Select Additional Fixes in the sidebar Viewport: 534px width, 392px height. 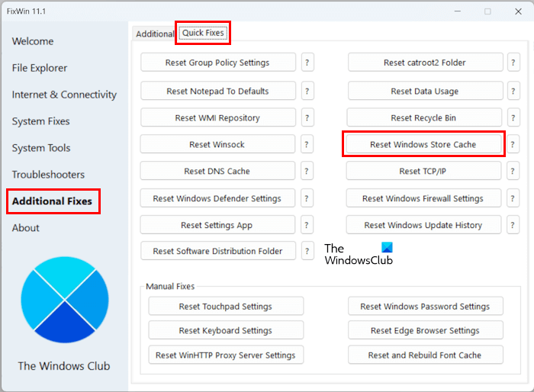pyautogui.click(x=52, y=201)
